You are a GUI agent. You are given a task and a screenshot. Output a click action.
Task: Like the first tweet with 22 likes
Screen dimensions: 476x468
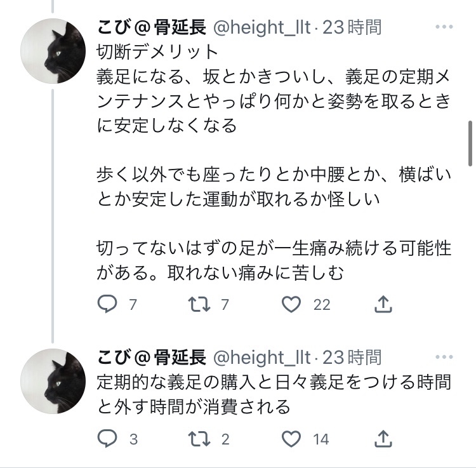tap(291, 304)
